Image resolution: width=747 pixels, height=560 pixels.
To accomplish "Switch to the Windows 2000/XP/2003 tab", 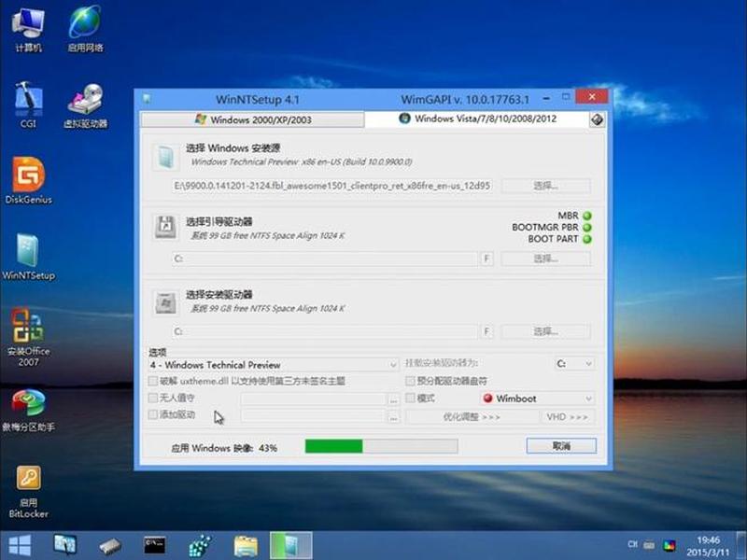I will pos(252,119).
